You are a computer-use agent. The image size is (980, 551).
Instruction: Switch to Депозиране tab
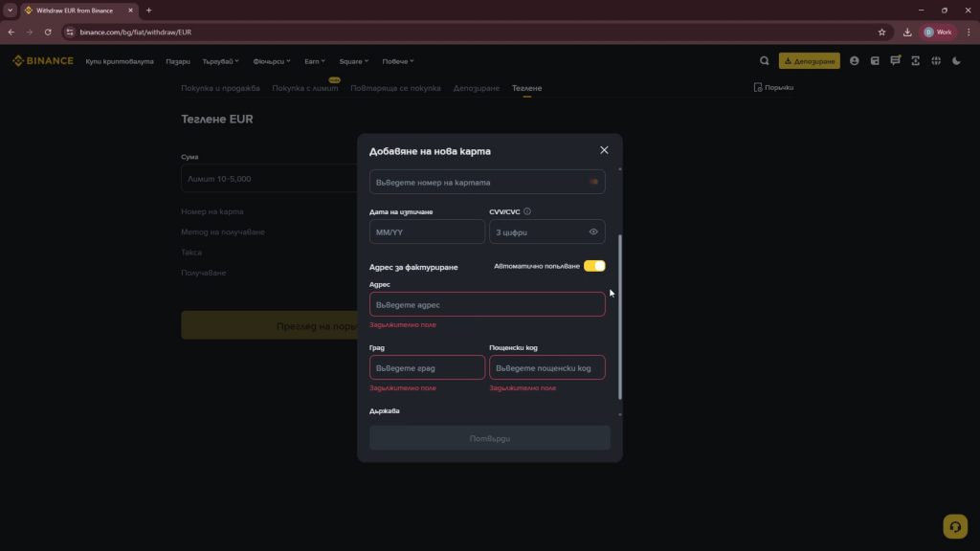(477, 88)
